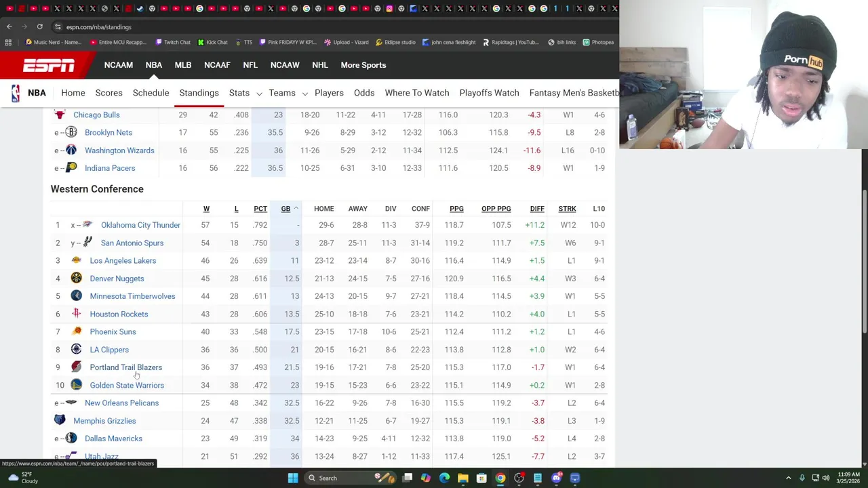
Task: Reload the page with the browser refresh icon
Action: pos(39,26)
